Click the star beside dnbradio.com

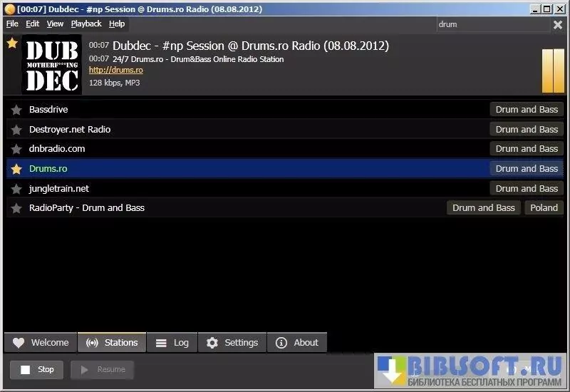pyautogui.click(x=16, y=149)
